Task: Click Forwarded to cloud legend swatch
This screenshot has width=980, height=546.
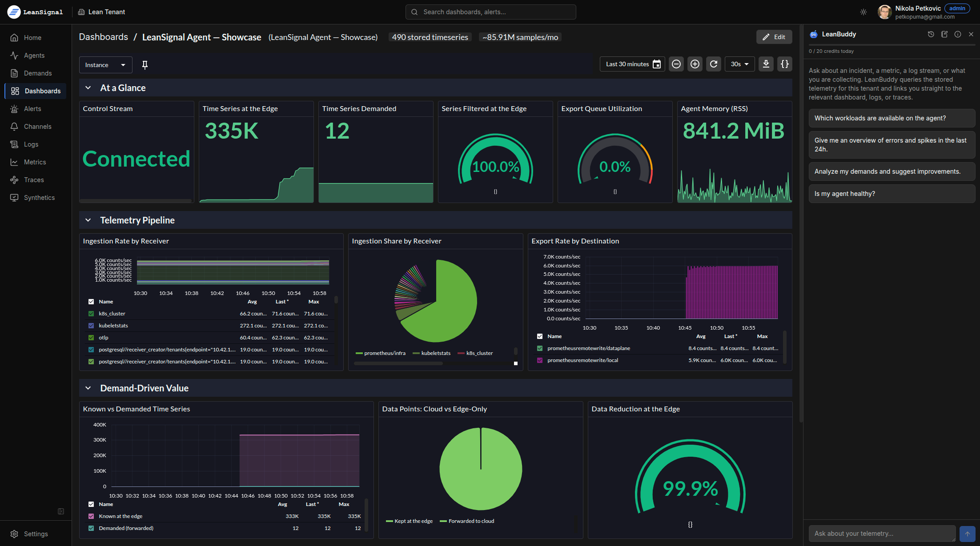Action: tap(443, 522)
